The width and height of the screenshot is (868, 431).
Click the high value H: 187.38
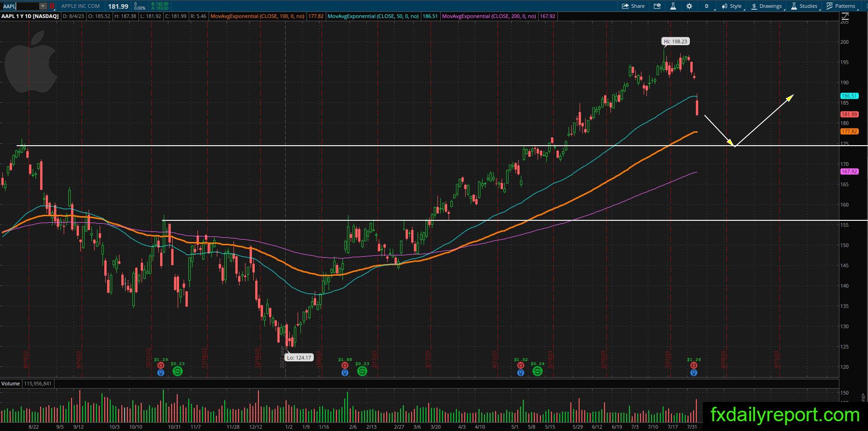coord(126,16)
